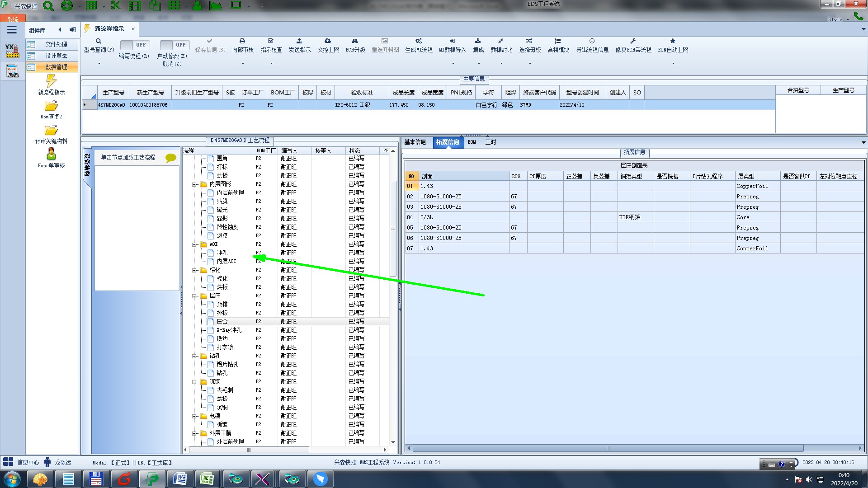Switch to the BOM tab
The height and width of the screenshot is (488, 868).
472,142
